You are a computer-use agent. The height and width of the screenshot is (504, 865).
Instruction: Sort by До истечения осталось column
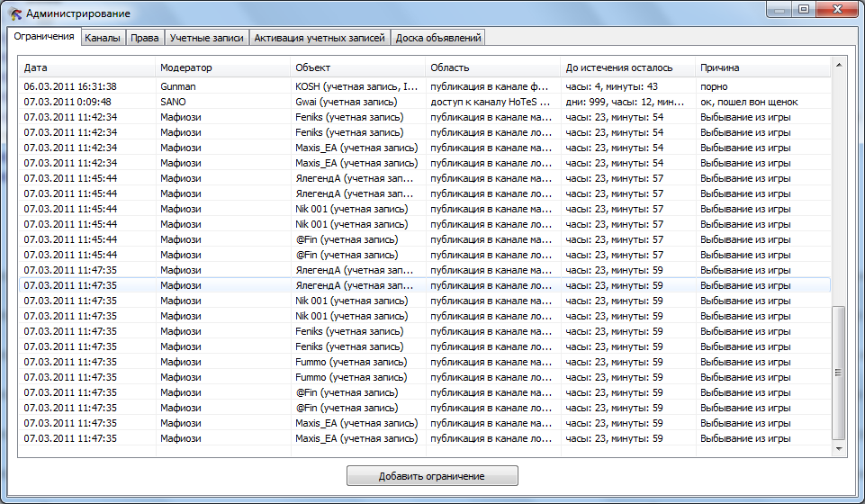pyautogui.click(x=628, y=68)
